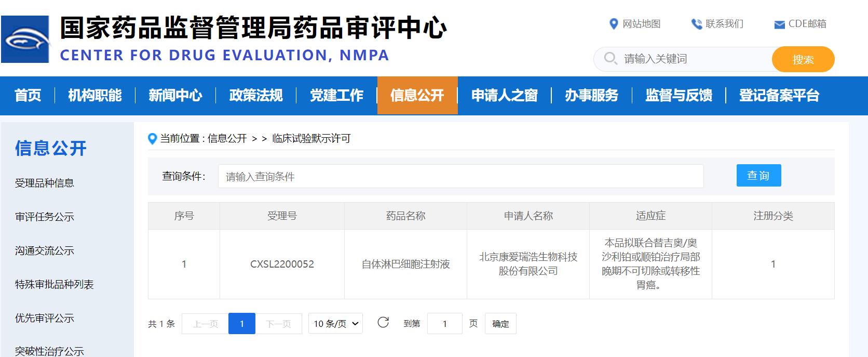
Task: Click the contact us phone icon
Action: click(697, 24)
